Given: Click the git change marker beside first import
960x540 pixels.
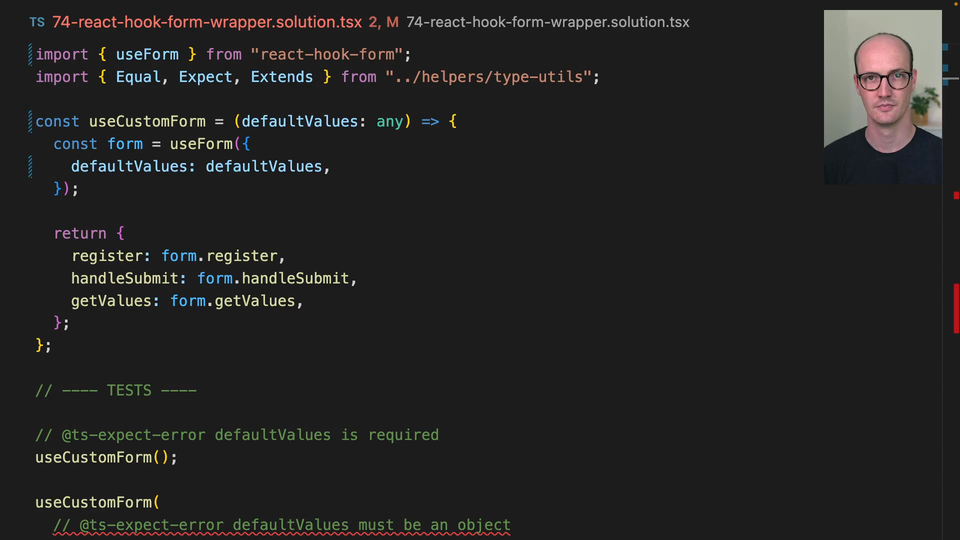Looking at the screenshot, I should point(32,54).
